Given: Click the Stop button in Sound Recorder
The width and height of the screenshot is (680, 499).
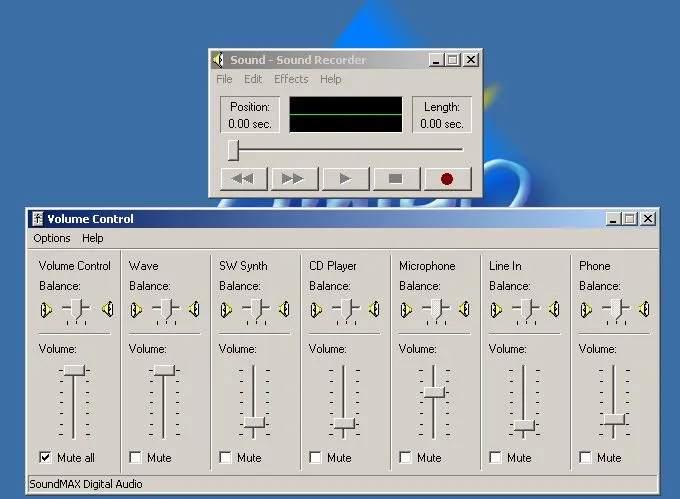Looking at the screenshot, I should tap(396, 179).
